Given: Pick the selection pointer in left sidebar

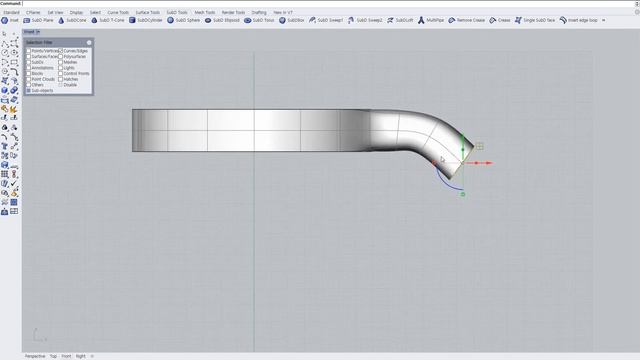Looking at the screenshot, I should pyautogui.click(x=4, y=34).
